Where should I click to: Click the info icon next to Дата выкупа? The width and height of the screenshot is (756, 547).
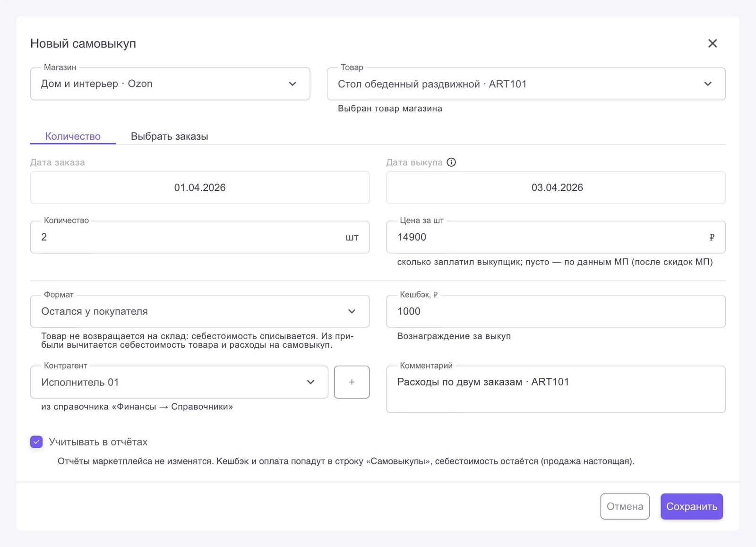tap(451, 162)
